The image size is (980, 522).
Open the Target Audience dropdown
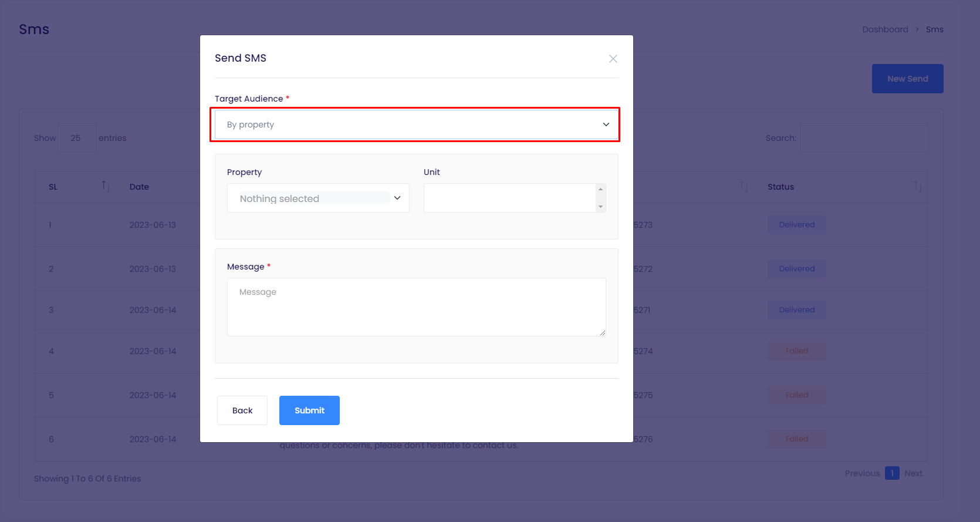point(416,124)
